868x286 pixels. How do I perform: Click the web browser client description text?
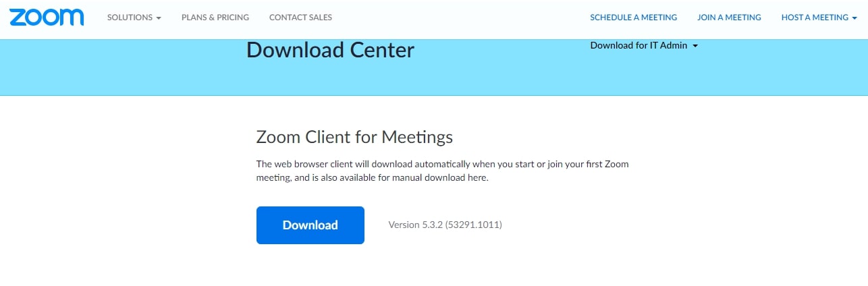pyautogui.click(x=443, y=171)
